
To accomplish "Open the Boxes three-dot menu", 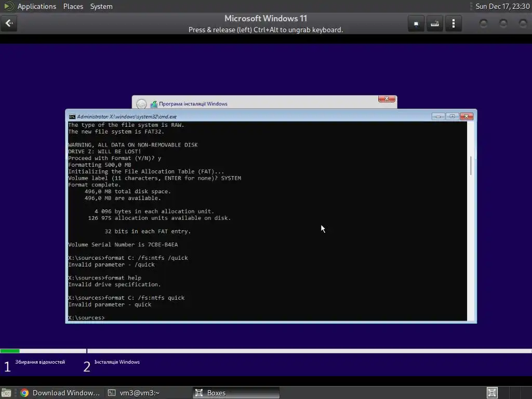I will (x=453, y=23).
